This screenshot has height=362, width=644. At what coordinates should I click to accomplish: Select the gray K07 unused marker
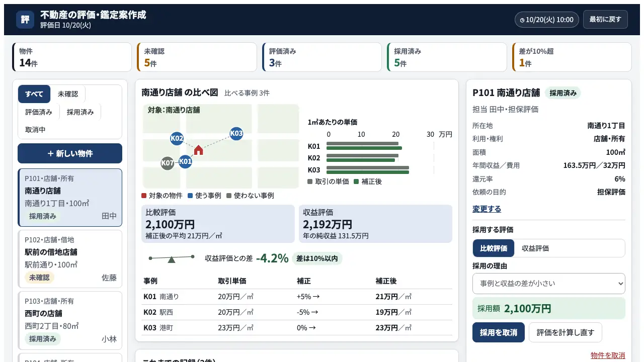pos(168,163)
